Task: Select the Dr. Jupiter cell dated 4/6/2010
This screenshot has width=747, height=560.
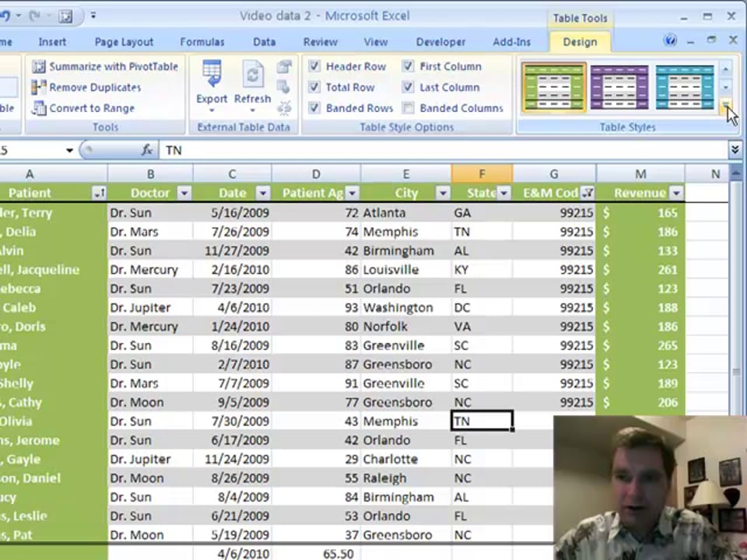Action: click(150, 308)
